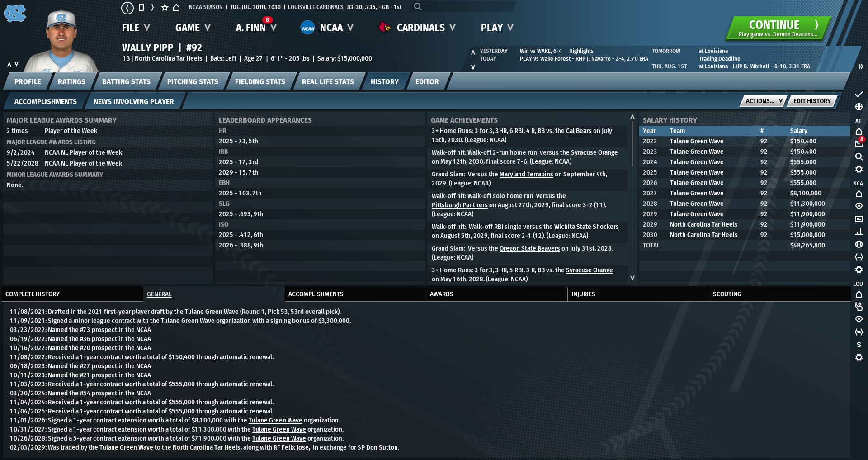
Task: Expand the PLAY menu
Action: (496, 28)
